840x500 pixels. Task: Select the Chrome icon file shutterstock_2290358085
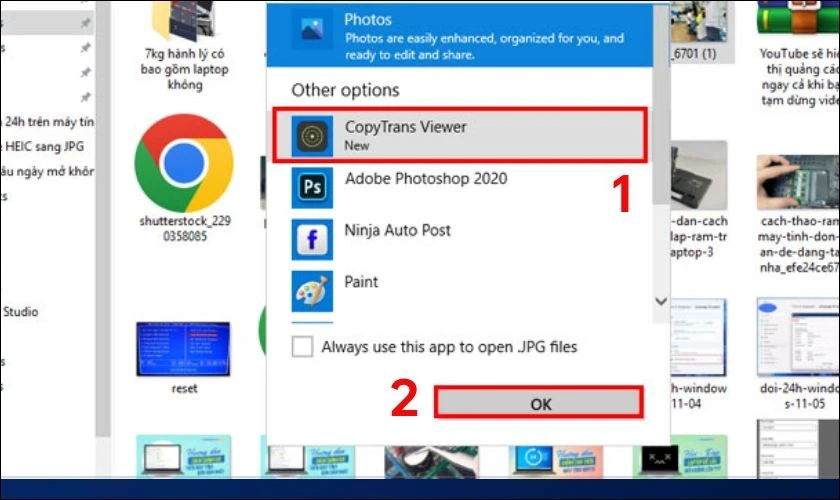184,163
